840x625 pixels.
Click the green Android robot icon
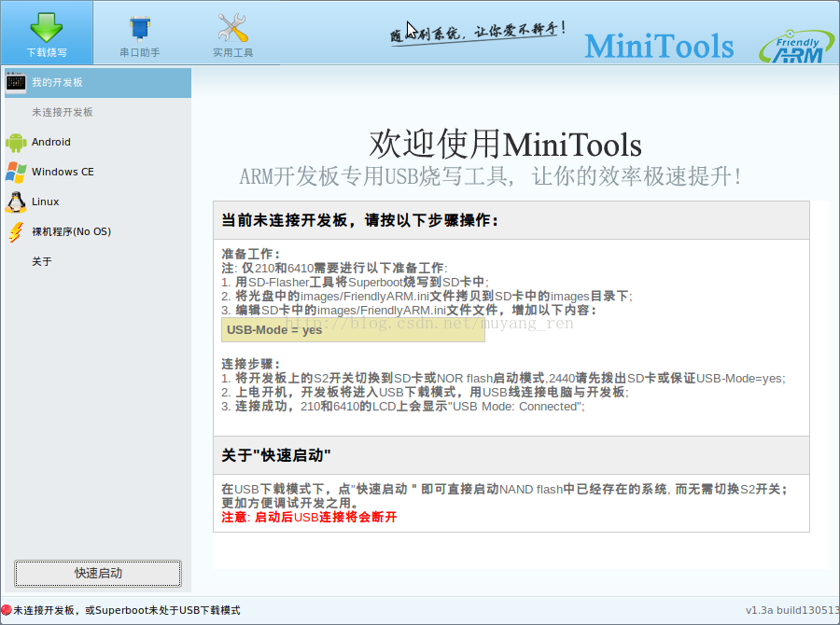(x=16, y=143)
